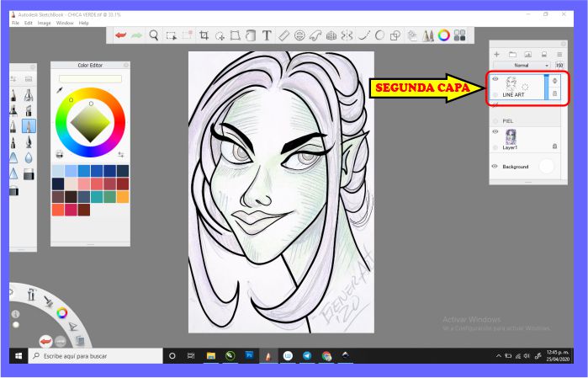
Task: Open the Edit menu
Action: (x=28, y=23)
